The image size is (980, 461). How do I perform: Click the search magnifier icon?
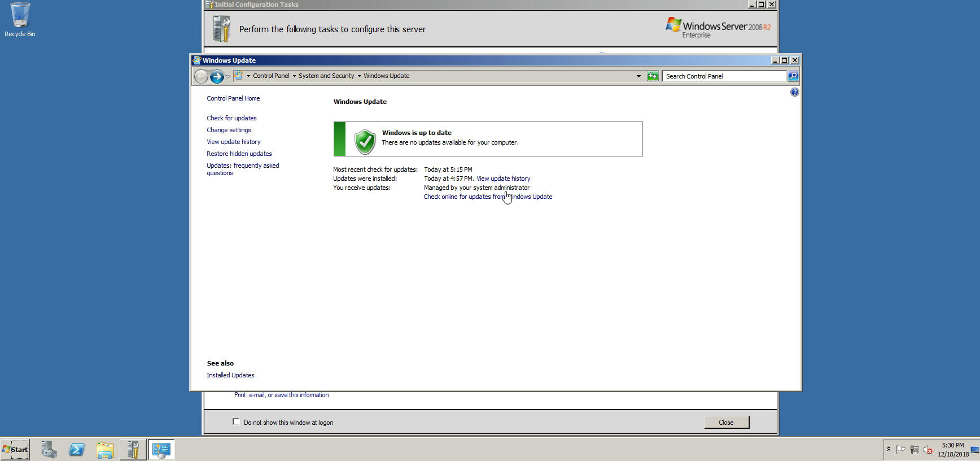pos(793,76)
